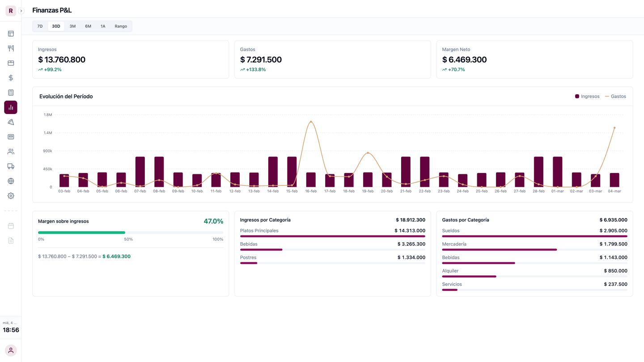This screenshot has height=362, width=644.
Task: Click the delivery truck sidebar icon
Action: pos(11,166)
